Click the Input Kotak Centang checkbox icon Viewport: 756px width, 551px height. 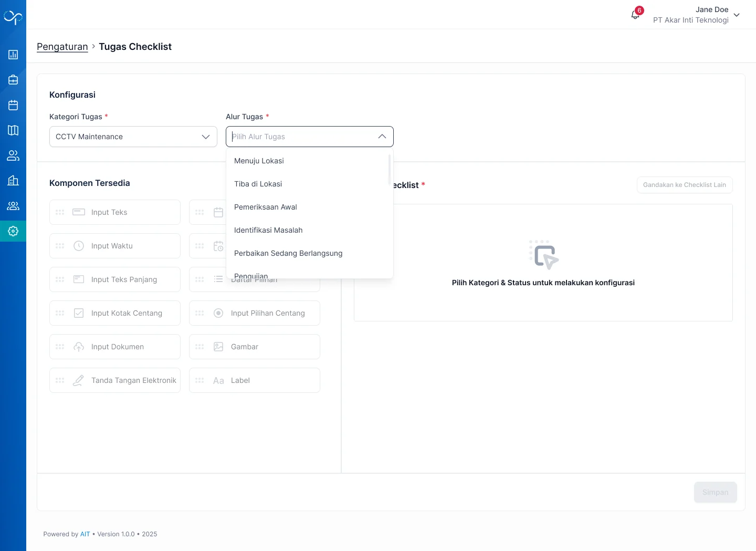[79, 313]
